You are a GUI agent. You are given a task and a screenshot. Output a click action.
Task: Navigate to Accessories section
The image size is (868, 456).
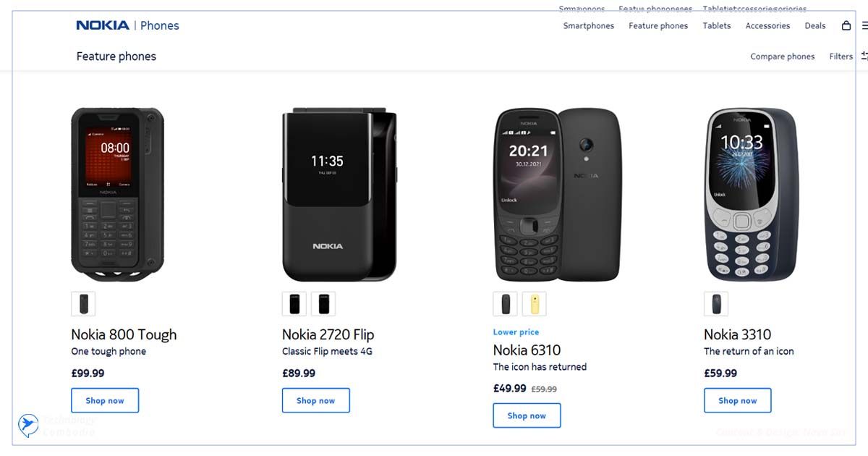[x=767, y=26]
